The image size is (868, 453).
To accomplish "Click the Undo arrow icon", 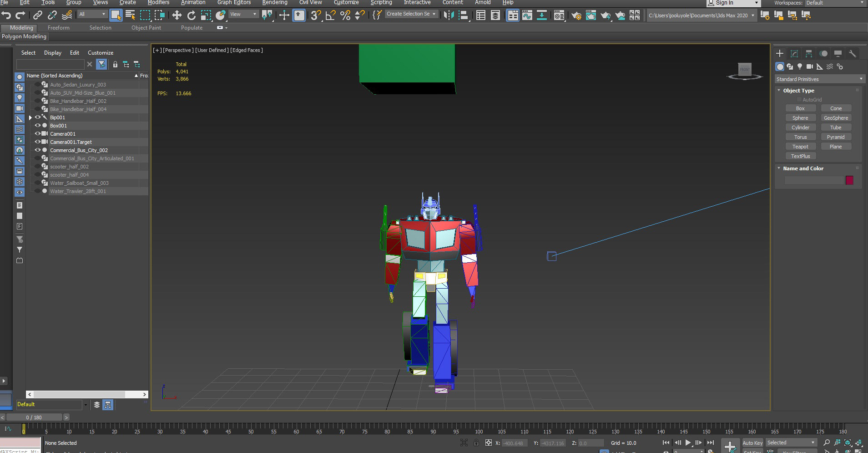I will [6, 15].
